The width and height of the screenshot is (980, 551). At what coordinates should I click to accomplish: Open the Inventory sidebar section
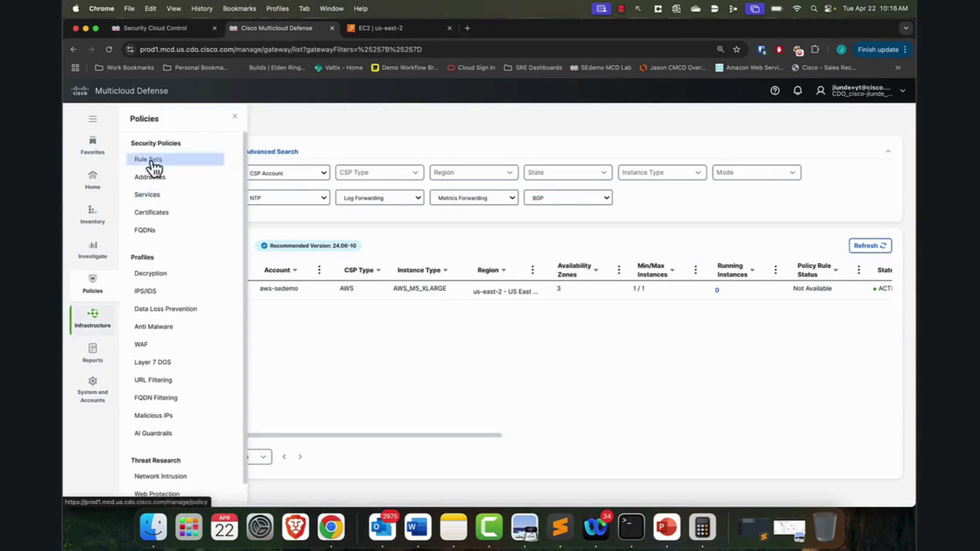pos(92,215)
